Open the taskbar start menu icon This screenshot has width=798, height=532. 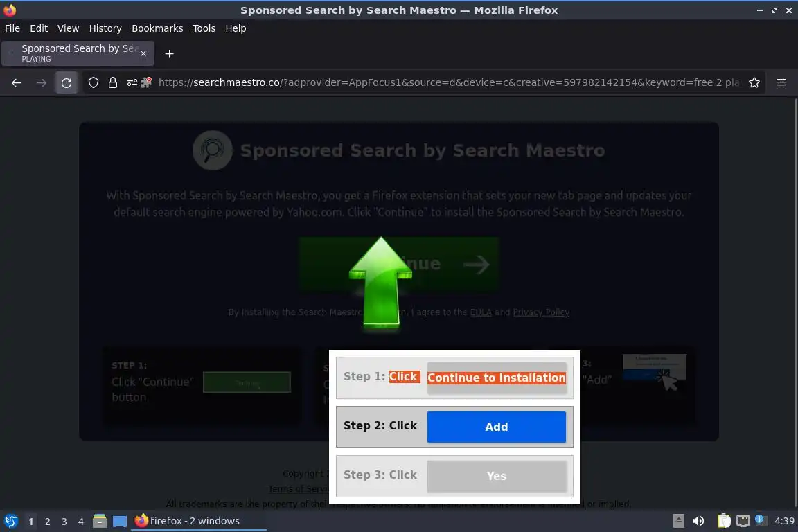point(10,521)
